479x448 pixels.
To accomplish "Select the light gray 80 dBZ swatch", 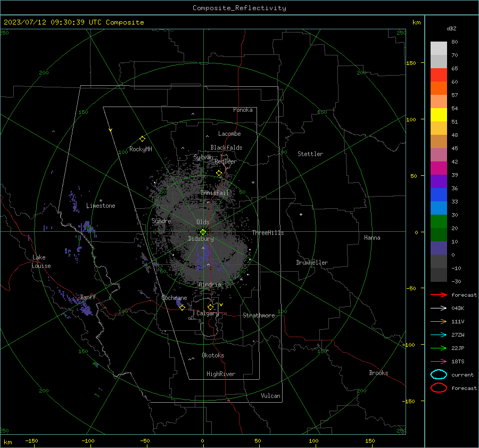I will pos(439,48).
